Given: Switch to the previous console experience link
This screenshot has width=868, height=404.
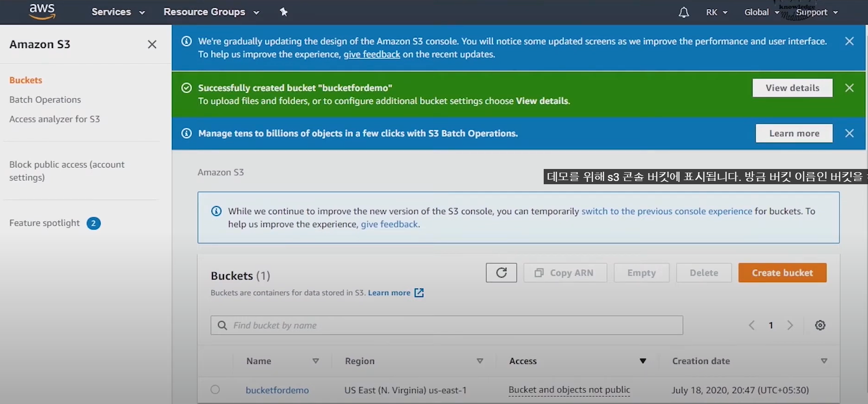Looking at the screenshot, I should pyautogui.click(x=667, y=211).
